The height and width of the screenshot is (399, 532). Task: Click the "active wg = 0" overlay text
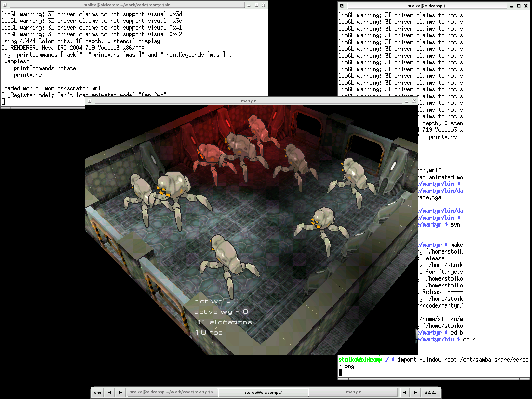[221, 312]
